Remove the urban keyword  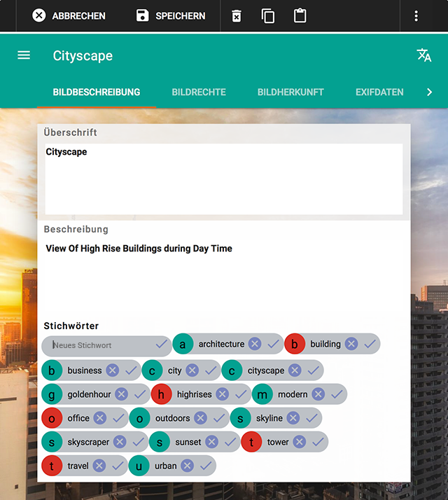[187, 466]
